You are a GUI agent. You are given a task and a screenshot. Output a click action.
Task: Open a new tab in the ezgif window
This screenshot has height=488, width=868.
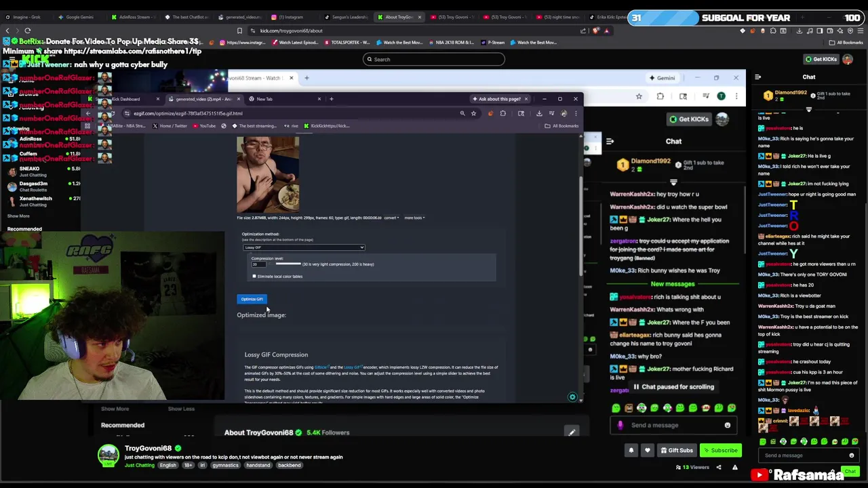click(331, 99)
